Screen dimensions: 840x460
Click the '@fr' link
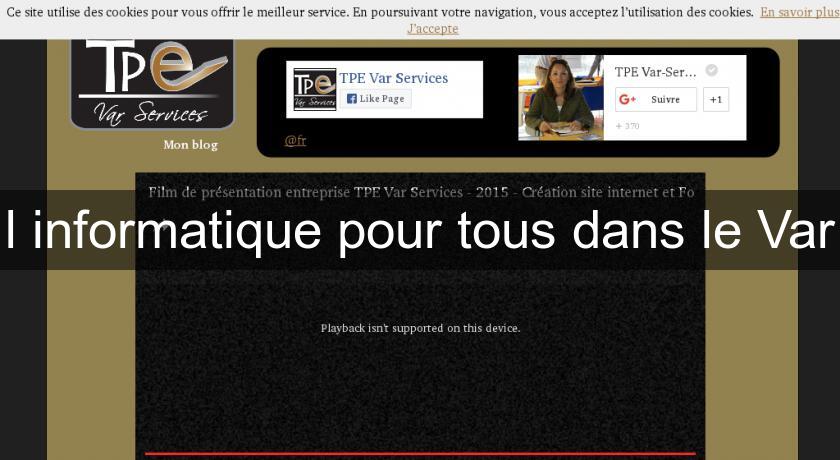click(295, 141)
